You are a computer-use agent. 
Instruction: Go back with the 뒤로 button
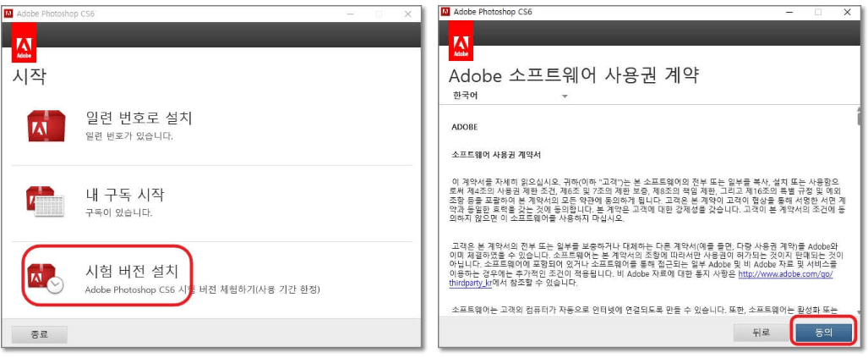tap(762, 332)
